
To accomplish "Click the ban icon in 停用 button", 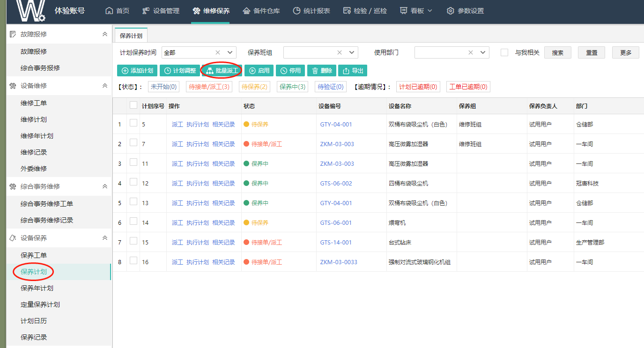I will (x=283, y=71).
